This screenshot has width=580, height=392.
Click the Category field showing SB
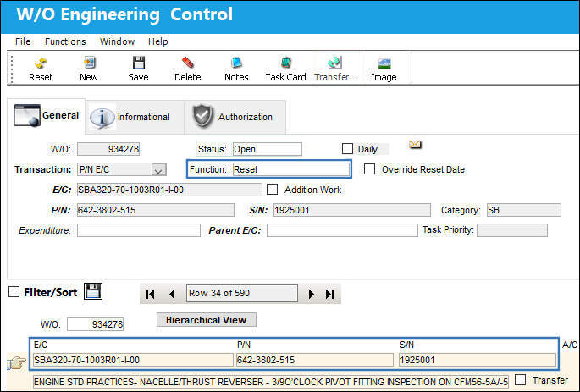click(x=524, y=210)
